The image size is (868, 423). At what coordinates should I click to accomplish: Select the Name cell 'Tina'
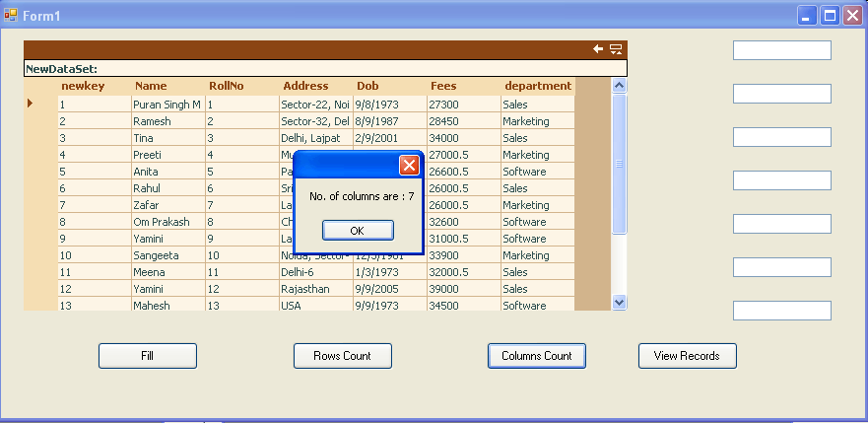tap(168, 138)
